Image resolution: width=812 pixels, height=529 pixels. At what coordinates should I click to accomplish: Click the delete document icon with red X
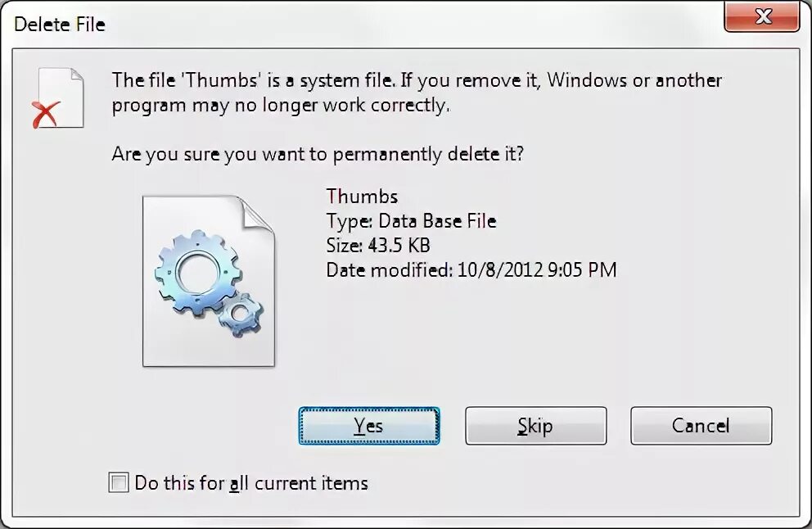[x=58, y=98]
